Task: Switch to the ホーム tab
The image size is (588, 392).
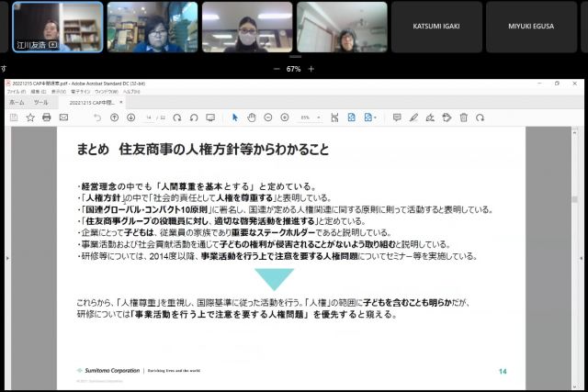Action: coord(17,103)
